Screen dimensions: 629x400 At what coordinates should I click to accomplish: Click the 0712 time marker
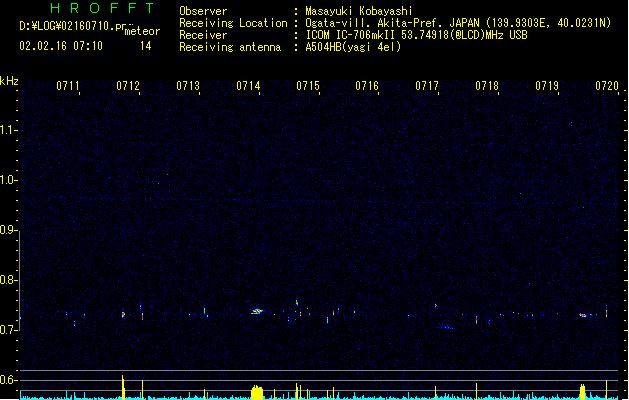(128, 86)
